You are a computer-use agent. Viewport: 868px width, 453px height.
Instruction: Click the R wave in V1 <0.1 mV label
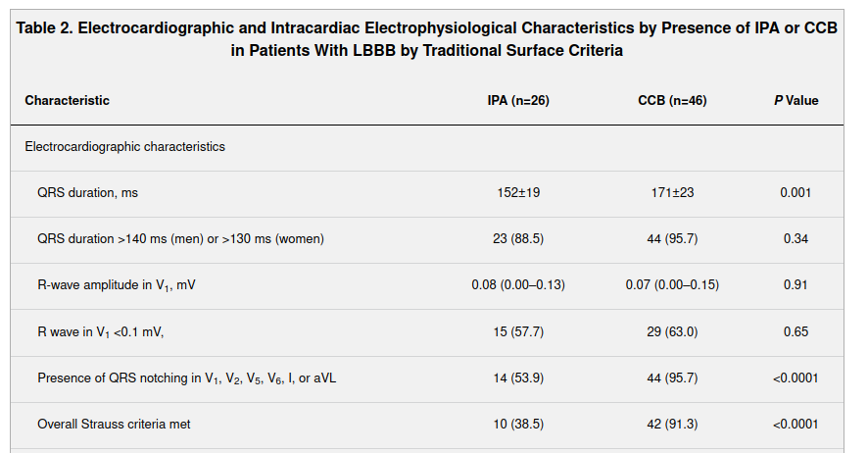pyautogui.click(x=100, y=332)
